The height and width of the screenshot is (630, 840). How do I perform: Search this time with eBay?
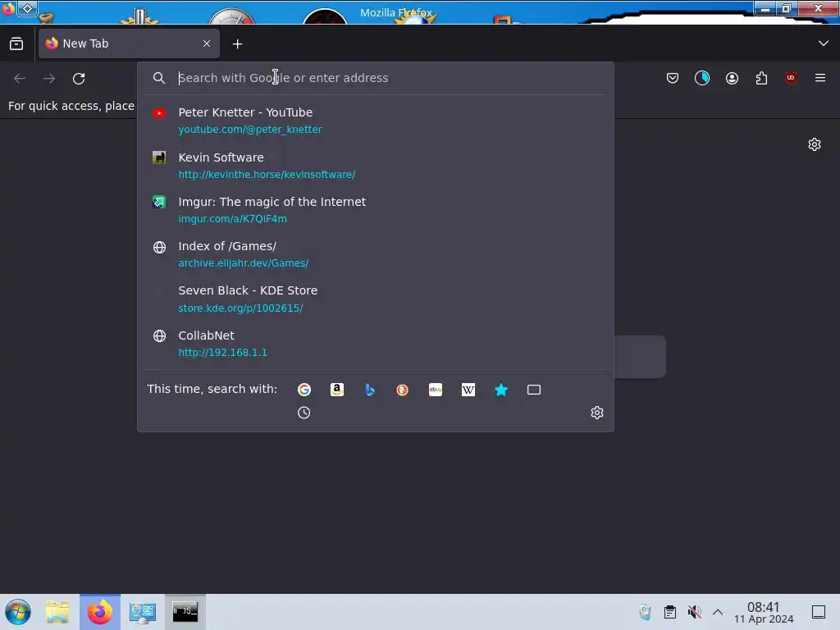436,390
